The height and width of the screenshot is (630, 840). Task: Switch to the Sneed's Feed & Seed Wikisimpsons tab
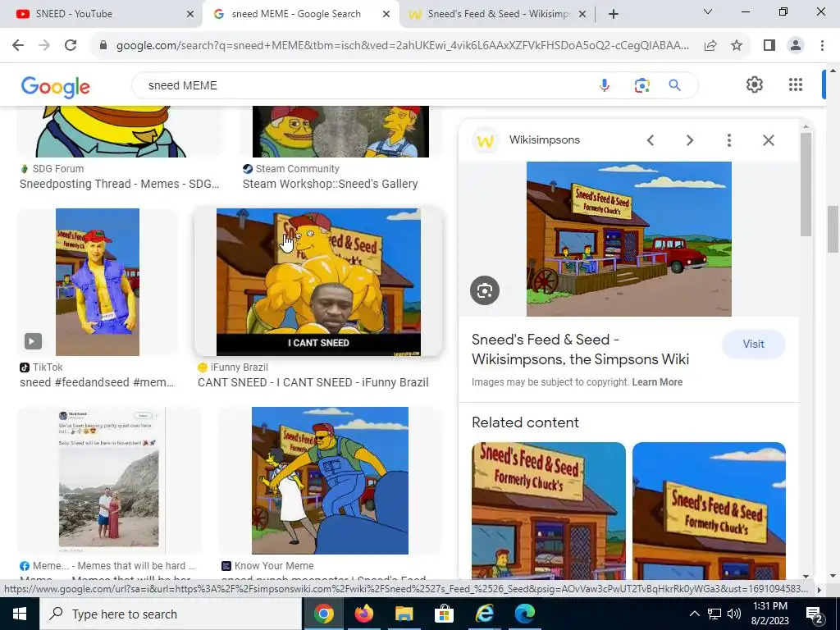tap(495, 14)
